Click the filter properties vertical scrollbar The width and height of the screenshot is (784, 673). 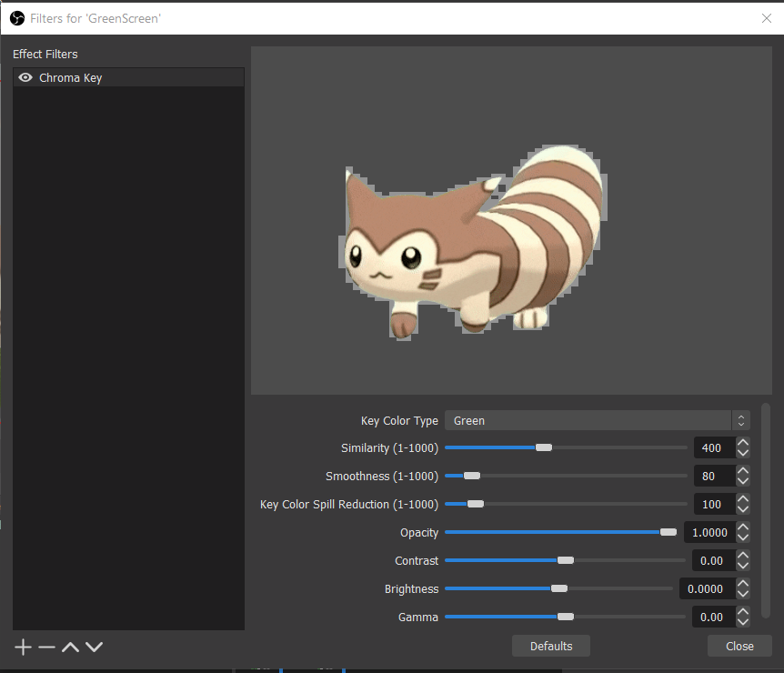pos(766,510)
